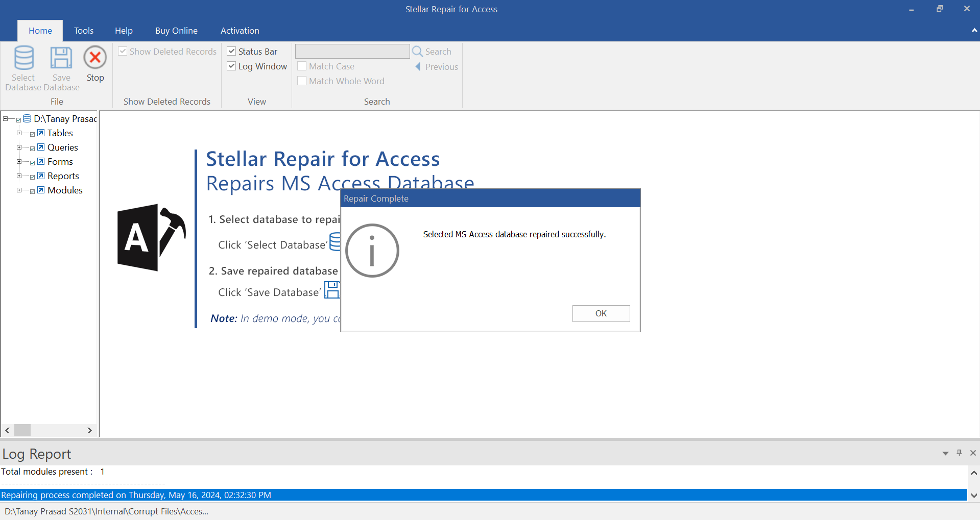This screenshot has width=980, height=520.
Task: Toggle the checkbox beside Modules node
Action: pyautogui.click(x=33, y=191)
